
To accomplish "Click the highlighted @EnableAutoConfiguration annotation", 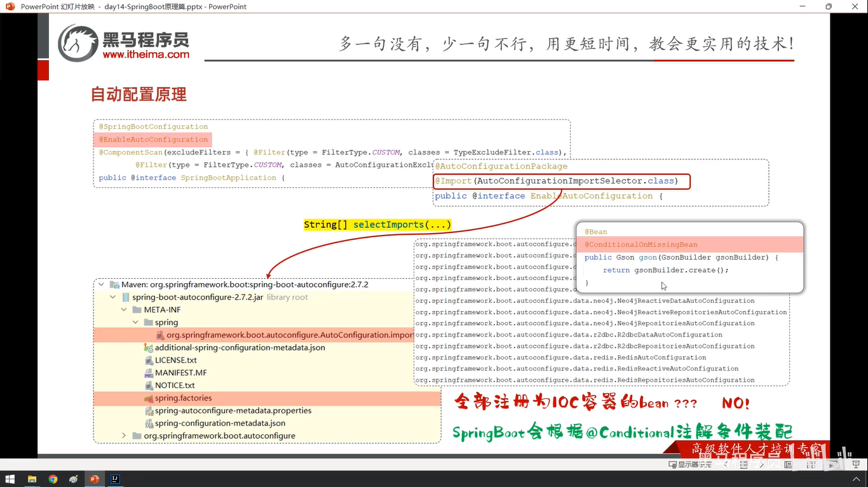I will (153, 140).
